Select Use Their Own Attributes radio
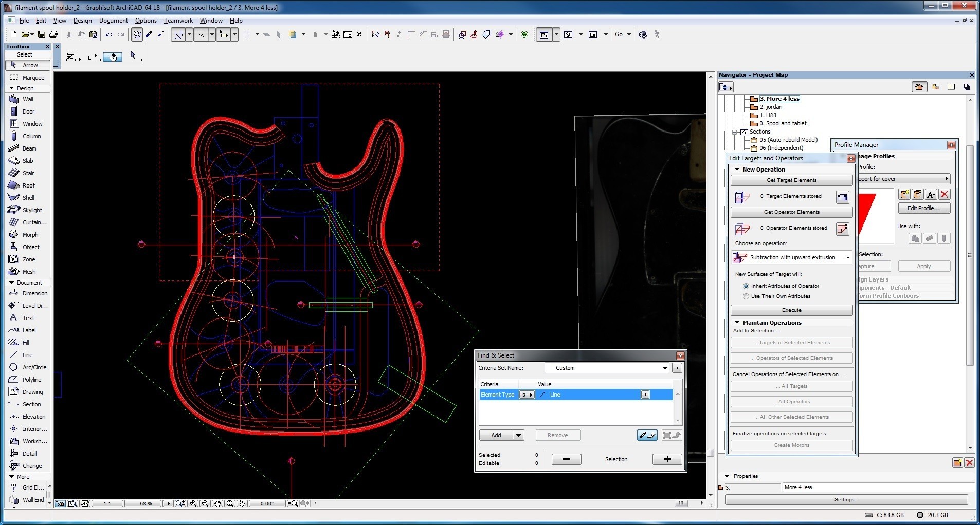980x525 pixels. coord(746,296)
